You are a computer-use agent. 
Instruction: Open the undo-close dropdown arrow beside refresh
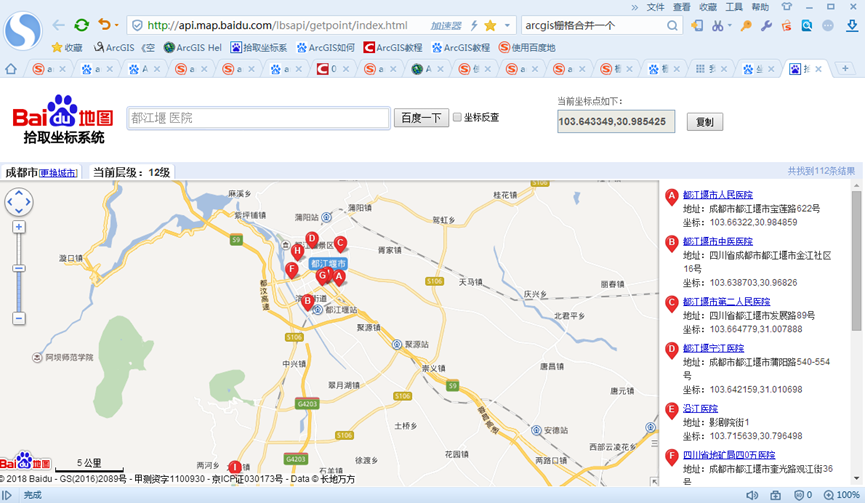(116, 25)
